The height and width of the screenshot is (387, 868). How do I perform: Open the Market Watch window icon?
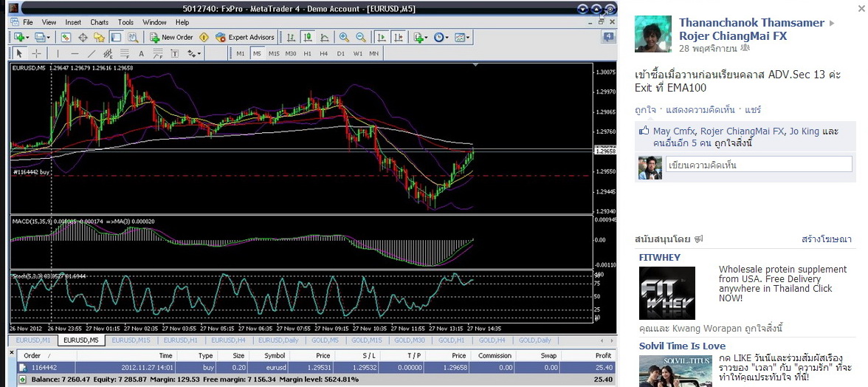66,38
